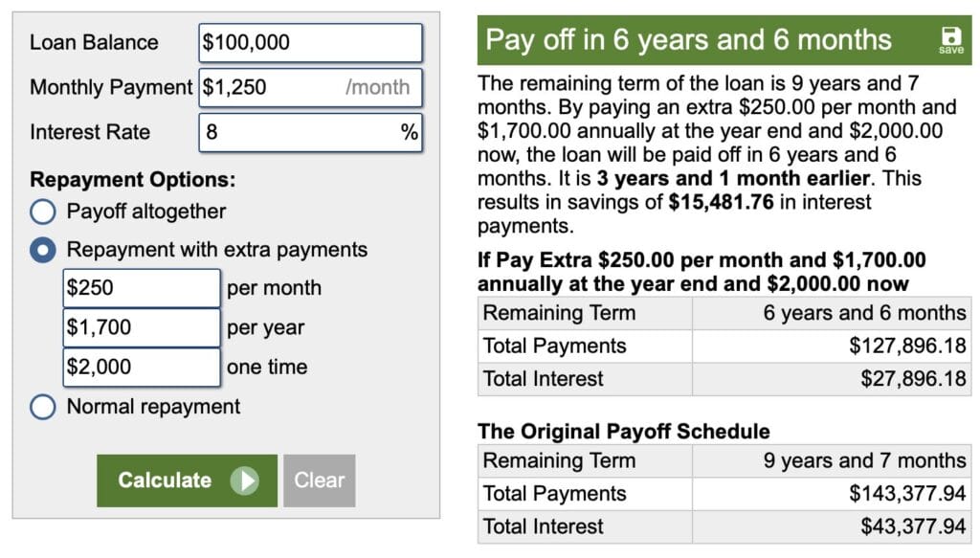Click the $43,377.94 original interest cell
This screenshot has width=980, height=558.
913,525
